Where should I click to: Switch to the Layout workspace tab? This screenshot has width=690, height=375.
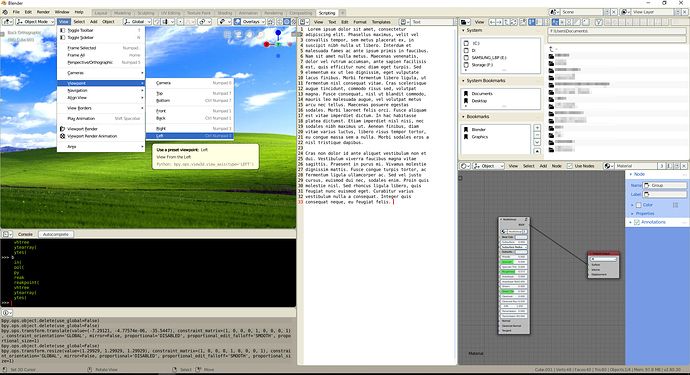tap(101, 13)
